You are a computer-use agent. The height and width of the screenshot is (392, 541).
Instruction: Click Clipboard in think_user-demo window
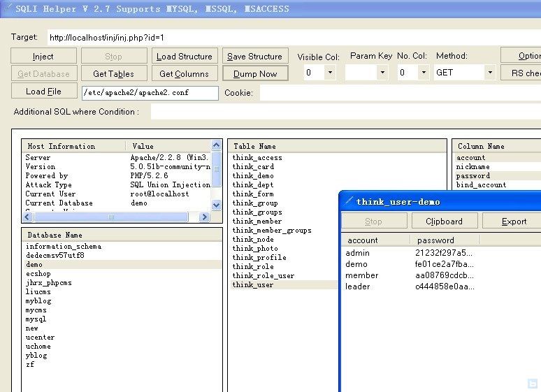[x=445, y=222]
